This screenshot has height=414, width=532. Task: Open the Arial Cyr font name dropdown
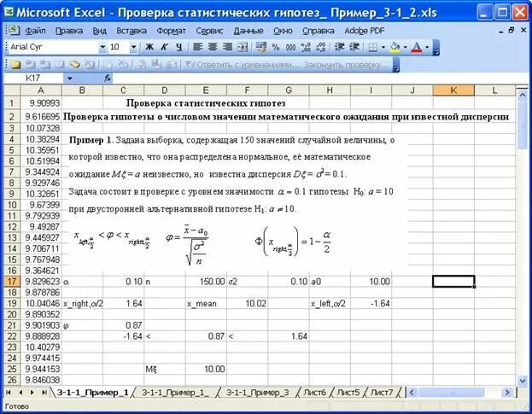tap(102, 47)
